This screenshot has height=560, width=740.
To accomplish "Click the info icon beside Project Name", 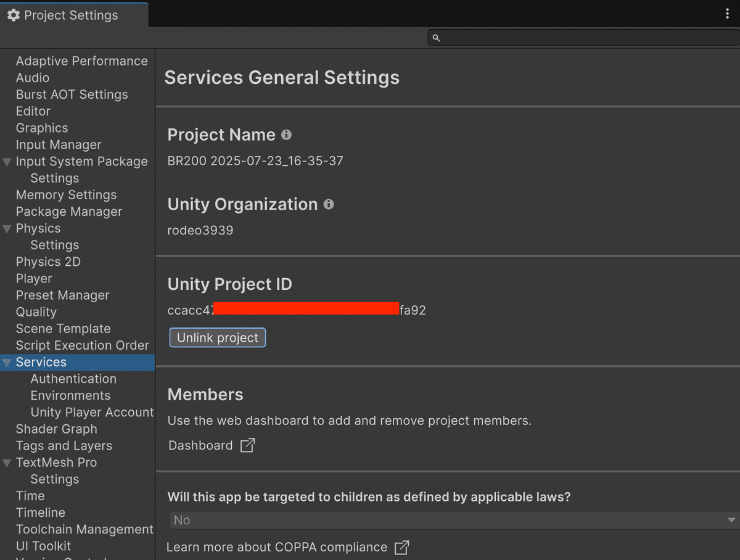I will click(x=286, y=134).
